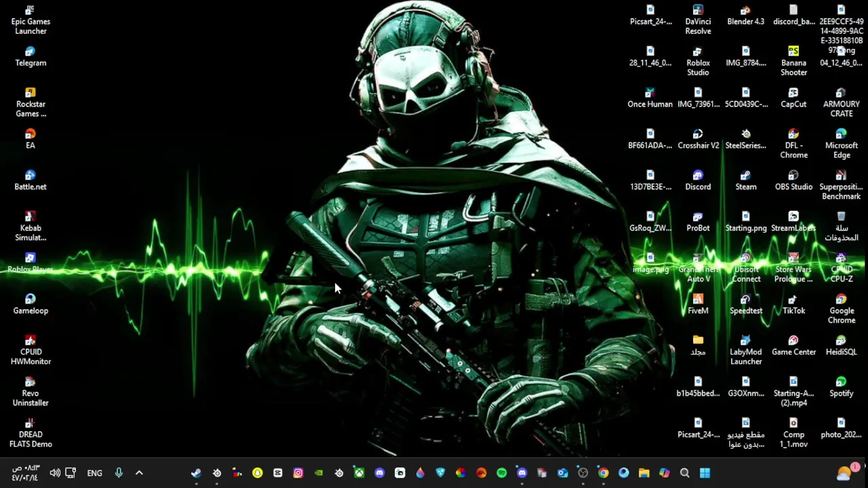Expand the hidden system tray icons chevron

coord(139,473)
